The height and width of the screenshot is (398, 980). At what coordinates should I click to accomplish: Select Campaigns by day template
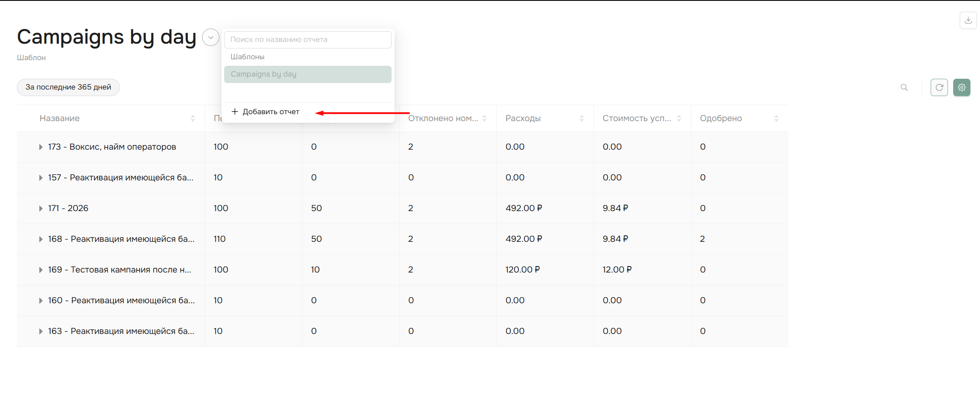307,74
